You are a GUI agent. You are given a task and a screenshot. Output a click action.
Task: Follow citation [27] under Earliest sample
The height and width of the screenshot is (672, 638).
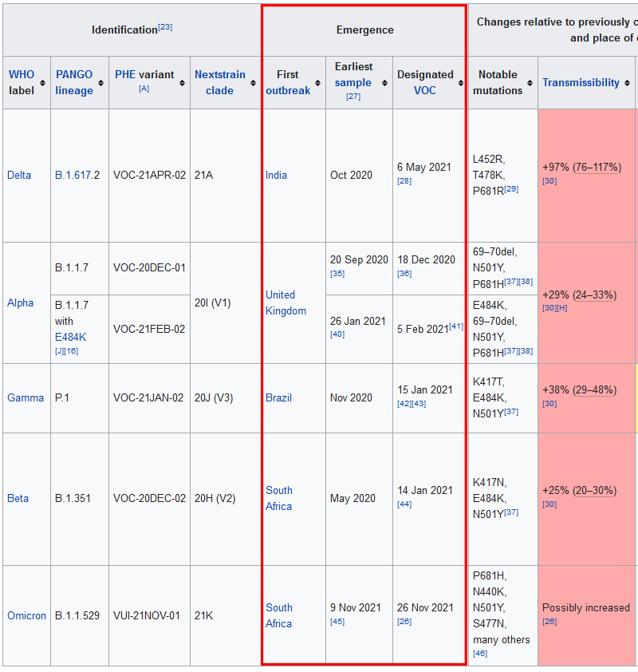pyautogui.click(x=353, y=97)
